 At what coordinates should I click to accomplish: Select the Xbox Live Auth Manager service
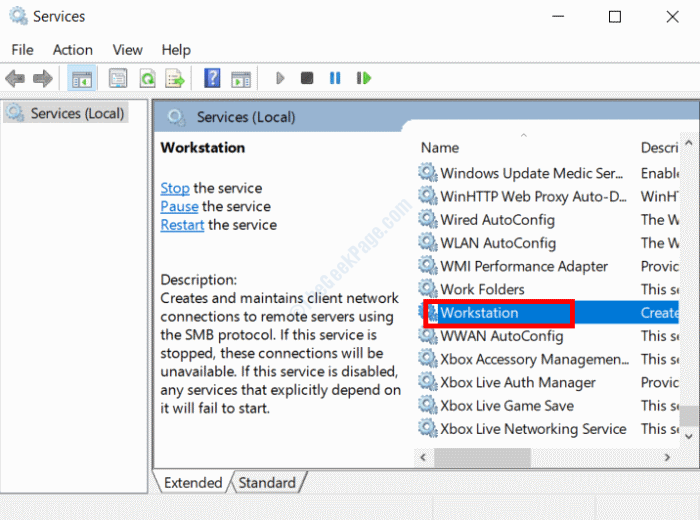(517, 382)
